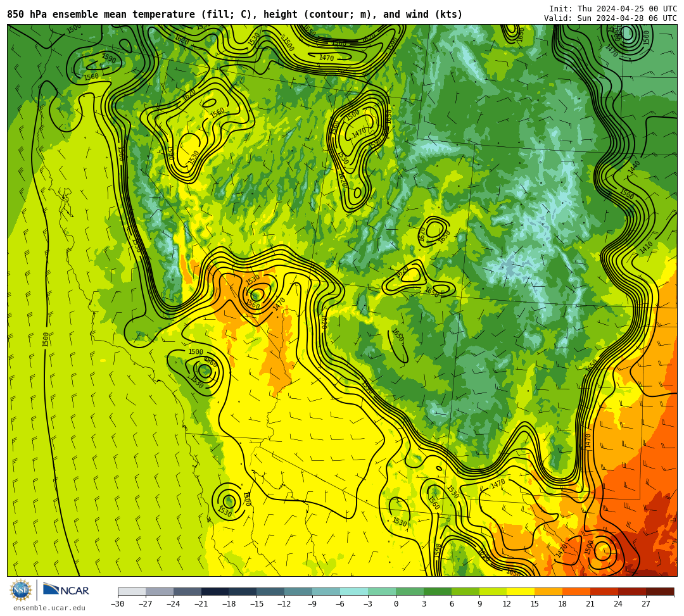Pick the colorbar band between −18 and −15
Viewport: 684px width, 616px height.
click(x=243, y=591)
